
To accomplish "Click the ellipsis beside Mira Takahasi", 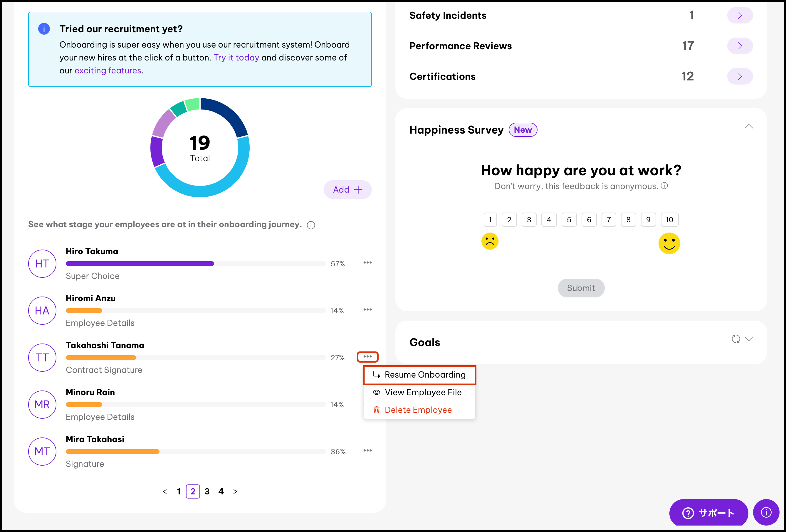I will [x=367, y=451].
